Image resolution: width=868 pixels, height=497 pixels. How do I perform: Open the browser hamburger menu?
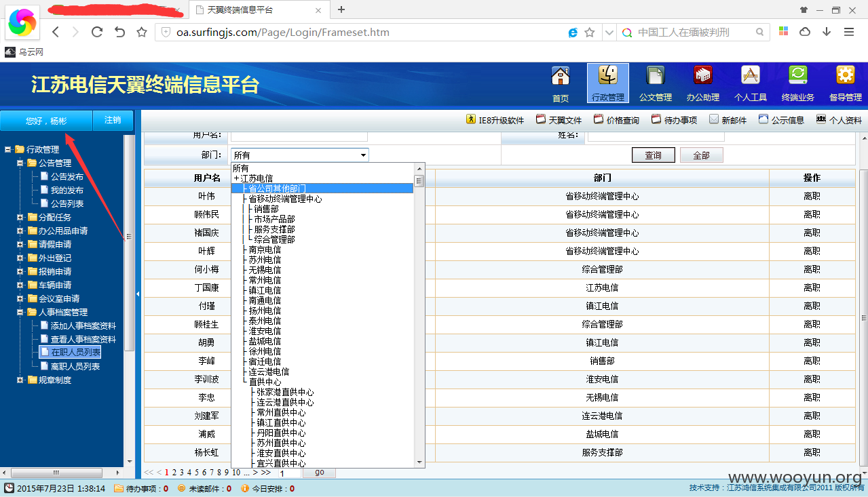848,32
